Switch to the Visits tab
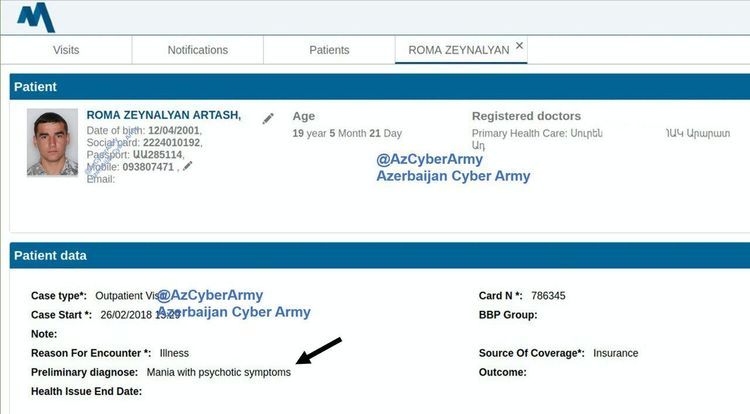Image resolution: width=750 pixels, height=414 pixels. [66, 50]
